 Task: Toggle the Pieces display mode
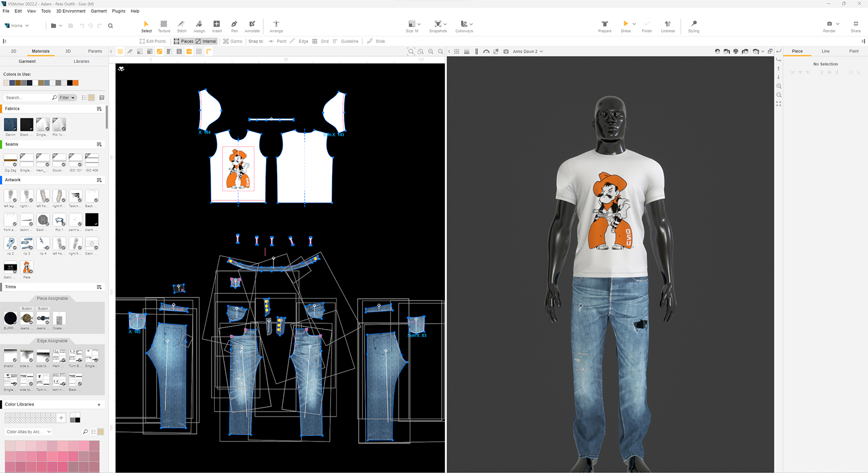pyautogui.click(x=183, y=41)
